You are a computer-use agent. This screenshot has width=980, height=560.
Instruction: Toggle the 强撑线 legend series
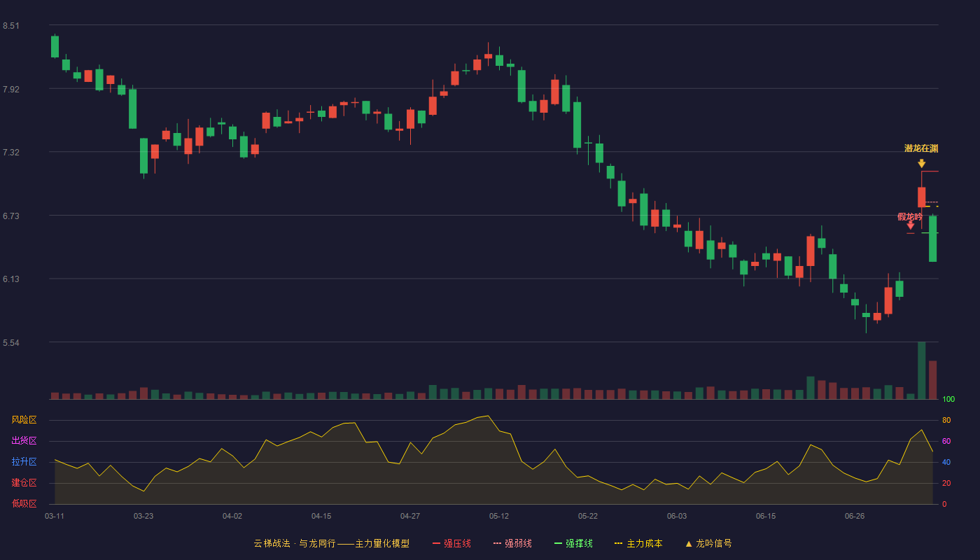[x=573, y=543]
